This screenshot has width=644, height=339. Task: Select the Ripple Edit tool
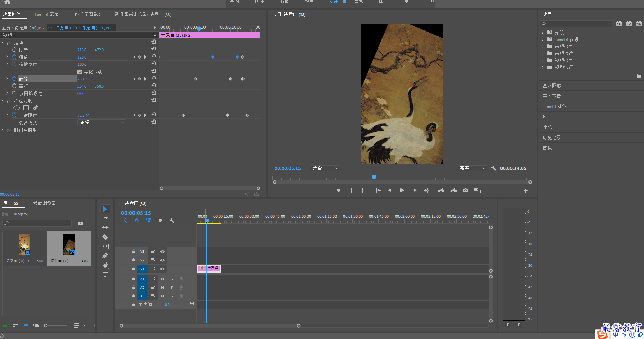point(105,228)
